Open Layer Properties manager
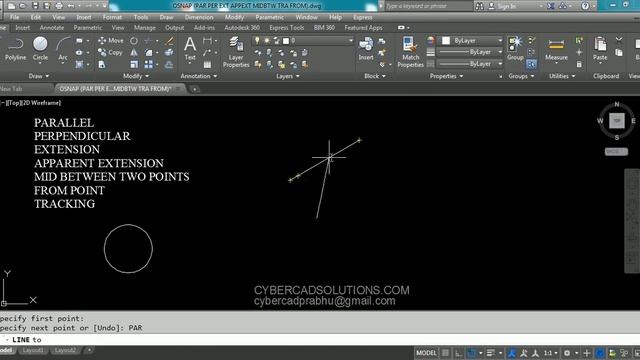The height and width of the screenshot is (360, 640). (236, 52)
